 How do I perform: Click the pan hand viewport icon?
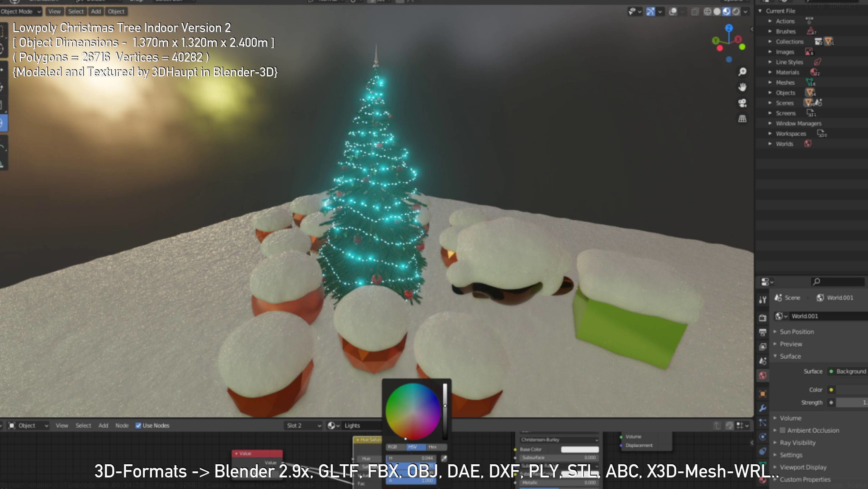[742, 87]
